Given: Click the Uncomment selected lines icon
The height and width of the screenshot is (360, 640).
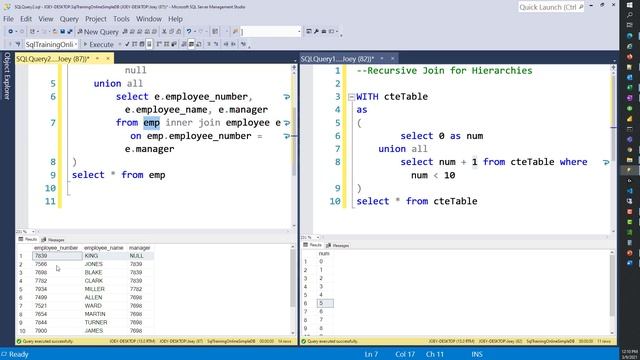Looking at the screenshot, I should [x=216, y=44].
